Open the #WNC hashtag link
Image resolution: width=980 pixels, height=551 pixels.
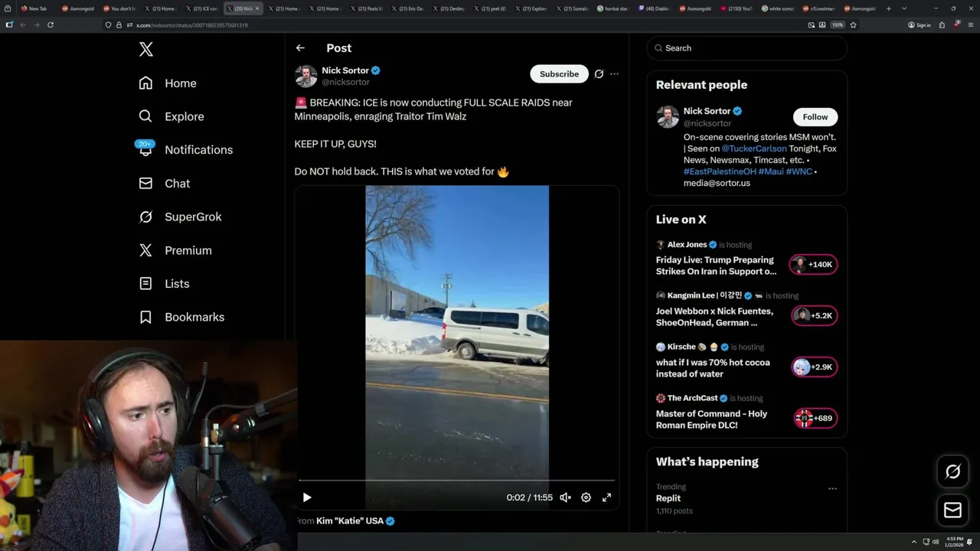799,171
